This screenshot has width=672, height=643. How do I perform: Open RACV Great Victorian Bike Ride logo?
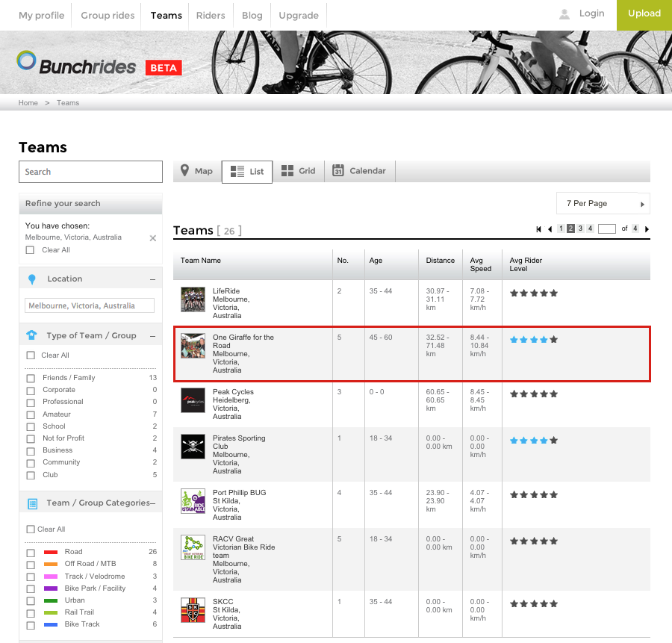pos(193,547)
